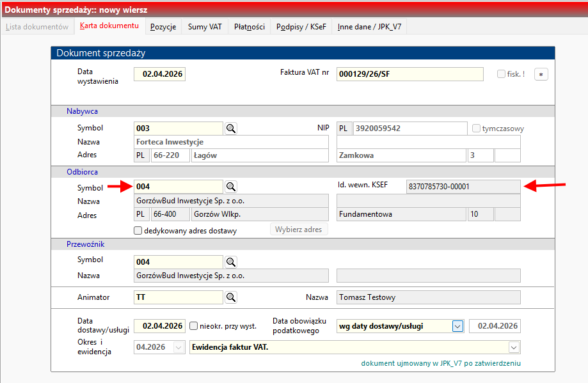Select the Podpisy / KSeF tab
Image resolution: width=588 pixels, height=383 pixels.
pyautogui.click(x=301, y=27)
